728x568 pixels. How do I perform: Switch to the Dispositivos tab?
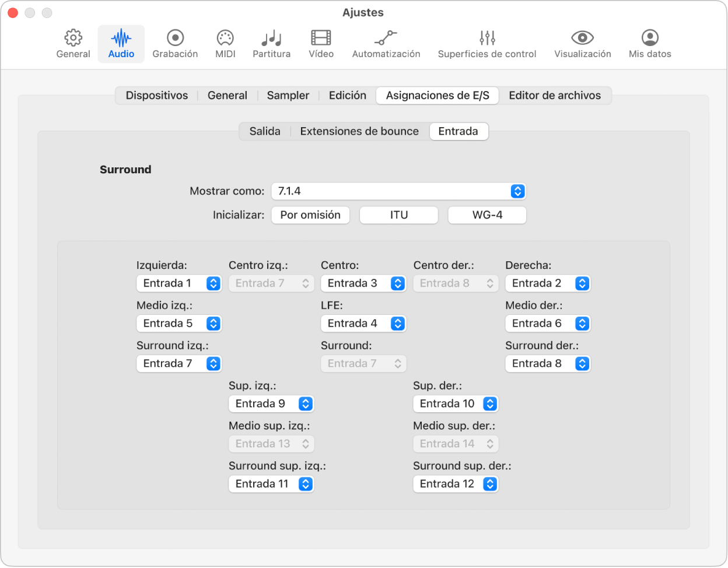point(157,96)
